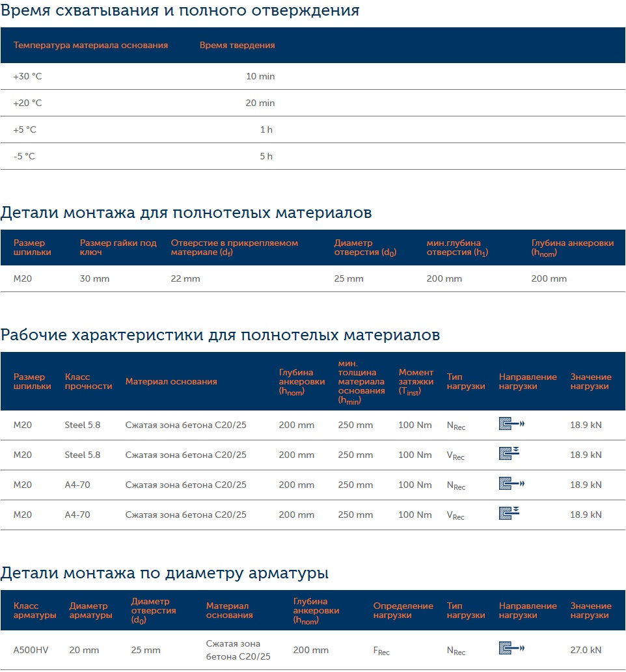Screen dimensions: 626x672
Task: Click the 27.0 kN load value
Action: click(x=586, y=650)
